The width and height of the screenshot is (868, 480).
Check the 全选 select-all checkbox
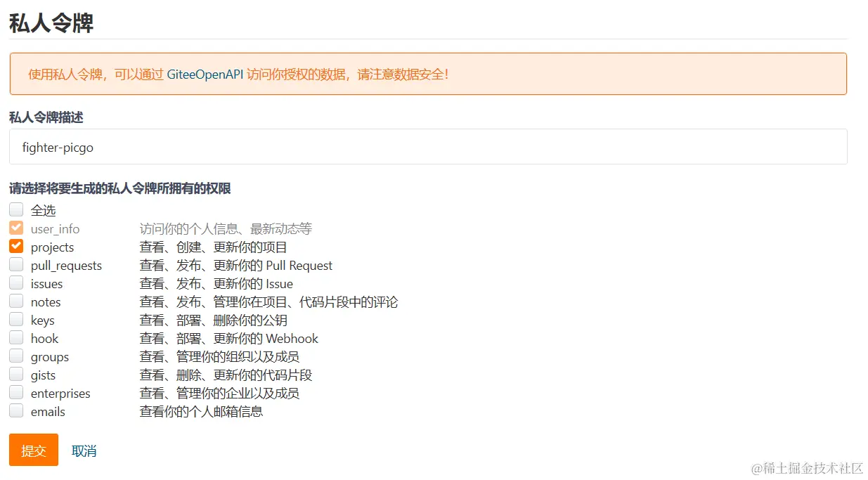pos(16,209)
